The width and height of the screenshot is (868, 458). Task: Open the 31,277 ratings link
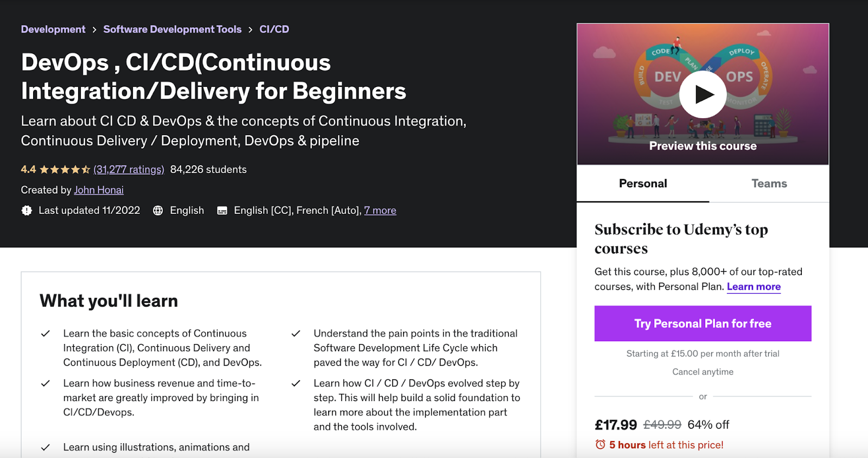(x=129, y=170)
